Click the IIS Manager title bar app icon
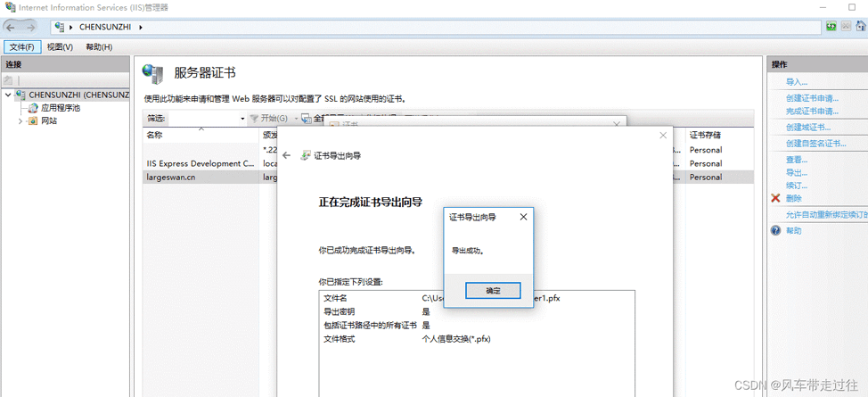 click(x=10, y=7)
